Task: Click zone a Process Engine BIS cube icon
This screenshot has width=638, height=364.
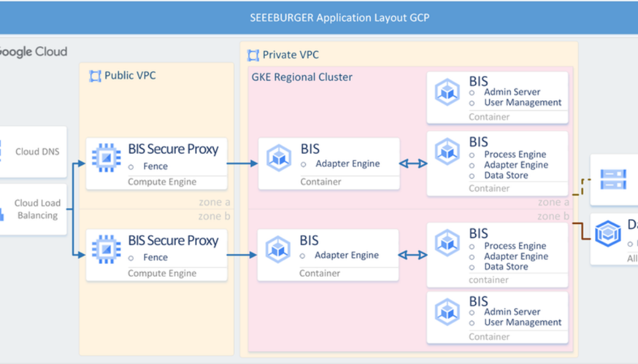Action: [x=447, y=152]
